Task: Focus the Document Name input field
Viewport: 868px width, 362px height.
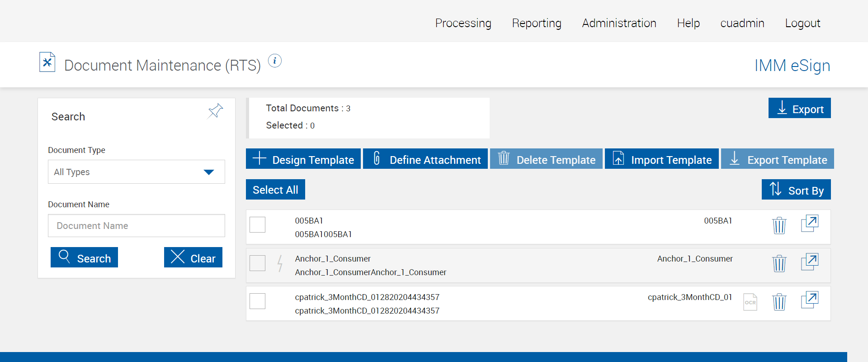Action: coord(136,226)
